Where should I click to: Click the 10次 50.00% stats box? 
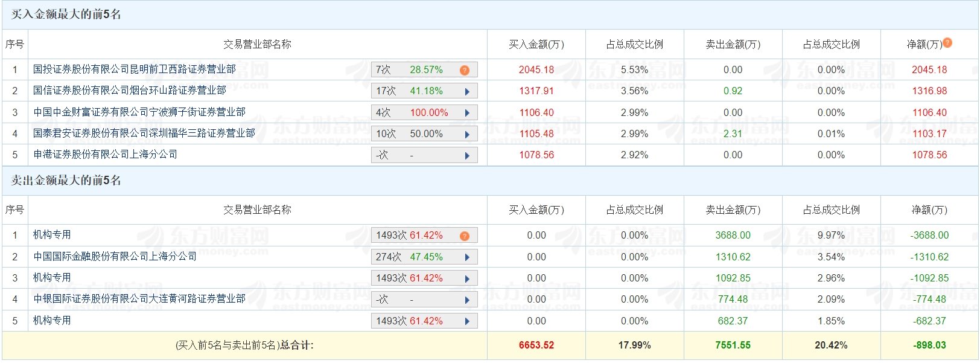pos(424,134)
